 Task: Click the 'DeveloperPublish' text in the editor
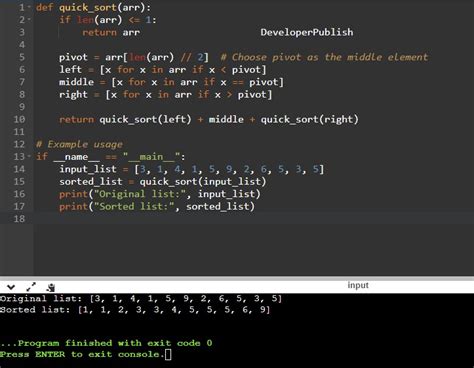click(x=307, y=32)
